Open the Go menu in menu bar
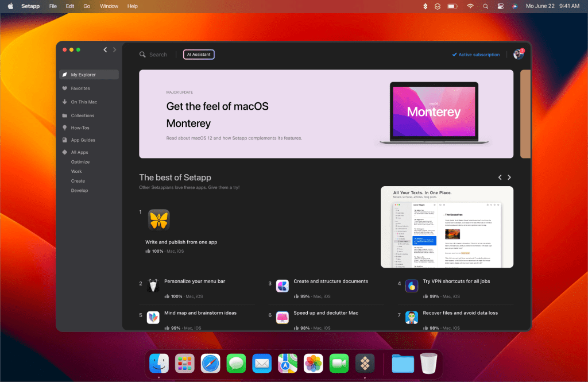This screenshot has height=382, width=588. click(87, 6)
